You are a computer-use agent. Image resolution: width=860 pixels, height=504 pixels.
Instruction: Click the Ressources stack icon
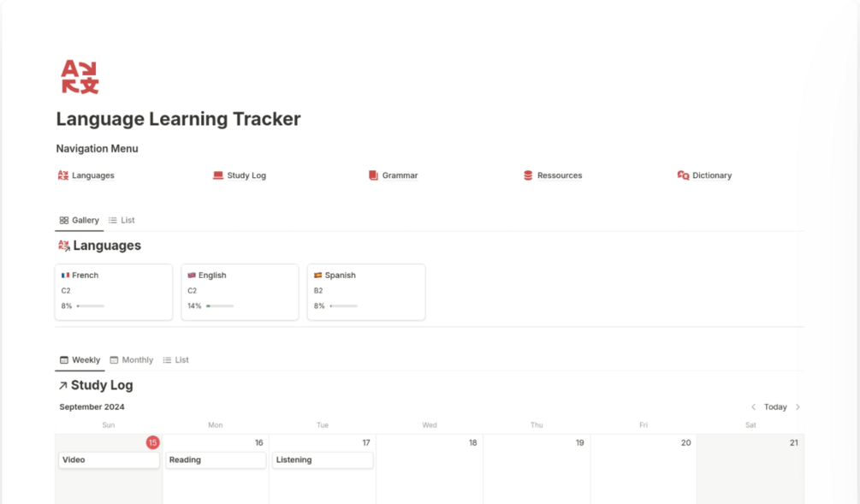tap(528, 175)
